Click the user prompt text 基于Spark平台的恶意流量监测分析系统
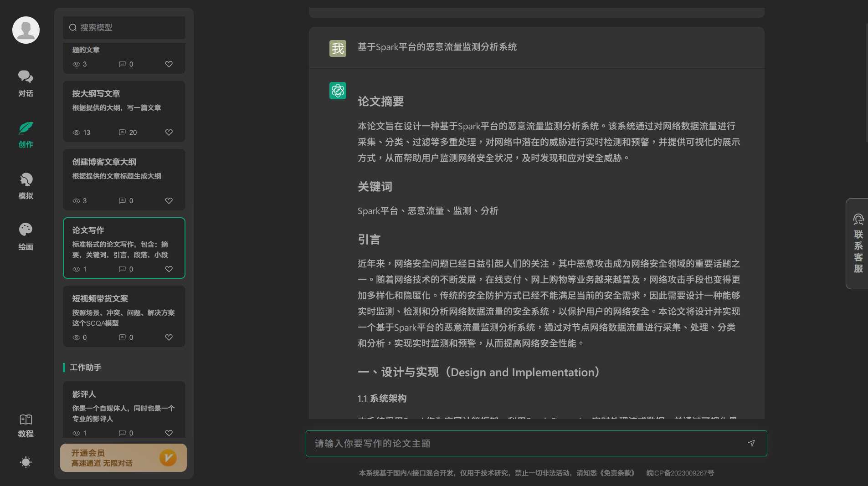The width and height of the screenshot is (868, 486). click(437, 47)
